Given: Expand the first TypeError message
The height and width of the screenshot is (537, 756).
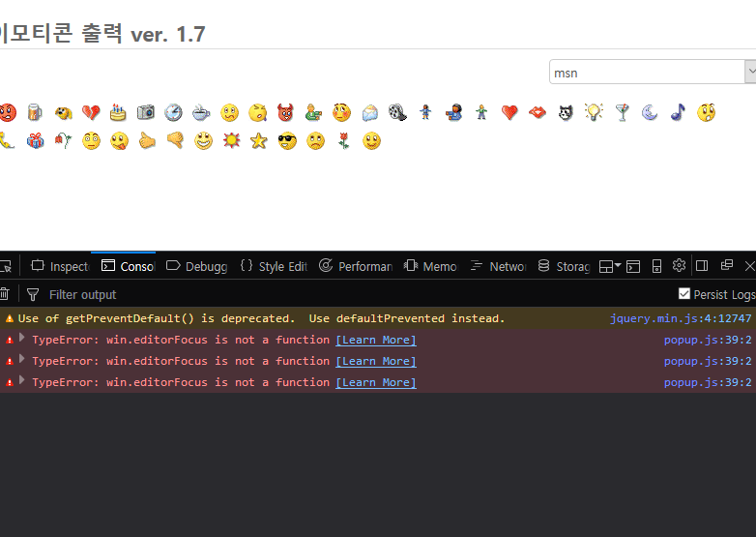Looking at the screenshot, I should (x=22, y=339).
